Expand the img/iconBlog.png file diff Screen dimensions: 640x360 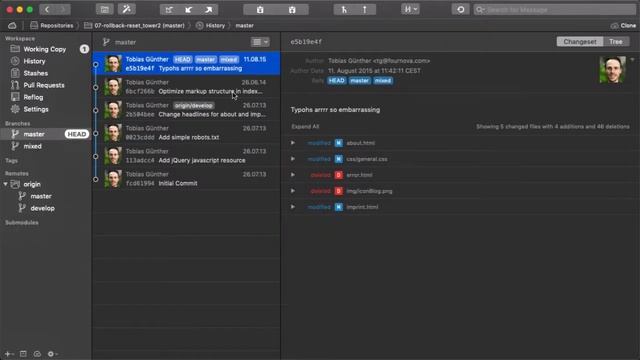pyautogui.click(x=293, y=191)
